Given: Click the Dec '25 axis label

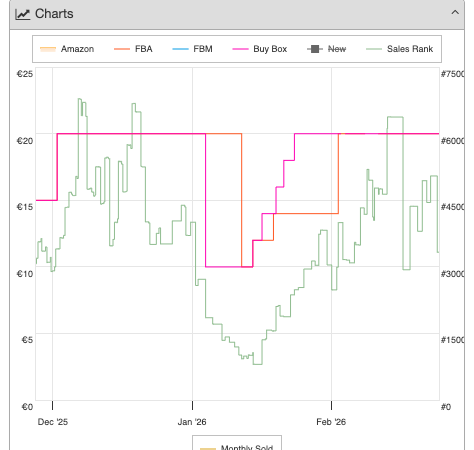Looking at the screenshot, I should coord(53,422).
